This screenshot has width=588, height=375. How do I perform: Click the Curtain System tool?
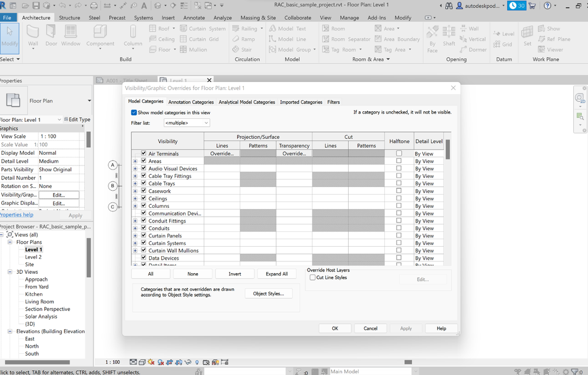[203, 28]
